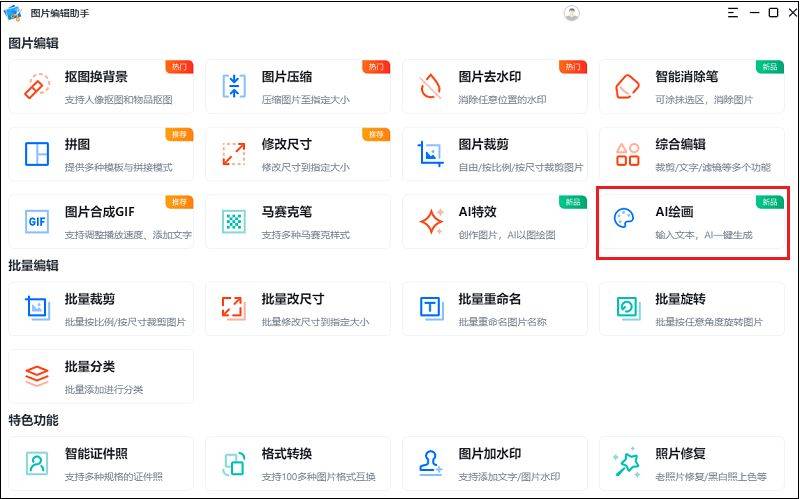Choose the 马赛克笔 mosaic pen tool

297,221
